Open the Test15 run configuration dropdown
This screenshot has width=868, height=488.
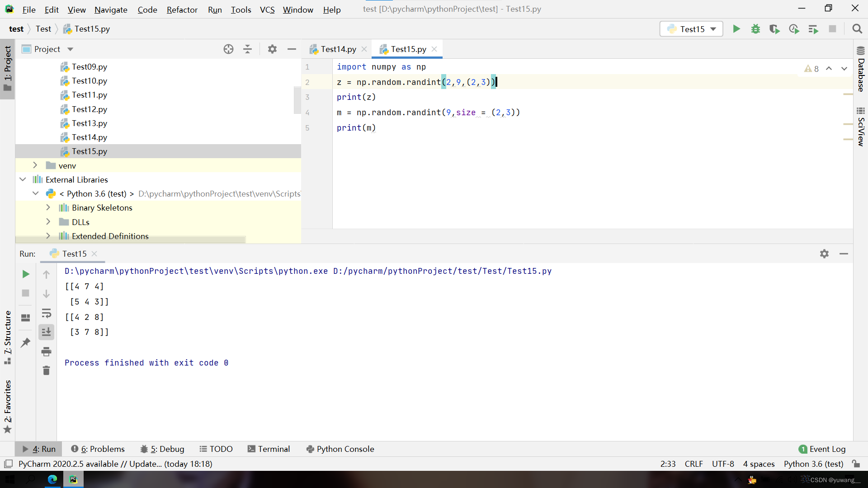pyautogui.click(x=691, y=29)
